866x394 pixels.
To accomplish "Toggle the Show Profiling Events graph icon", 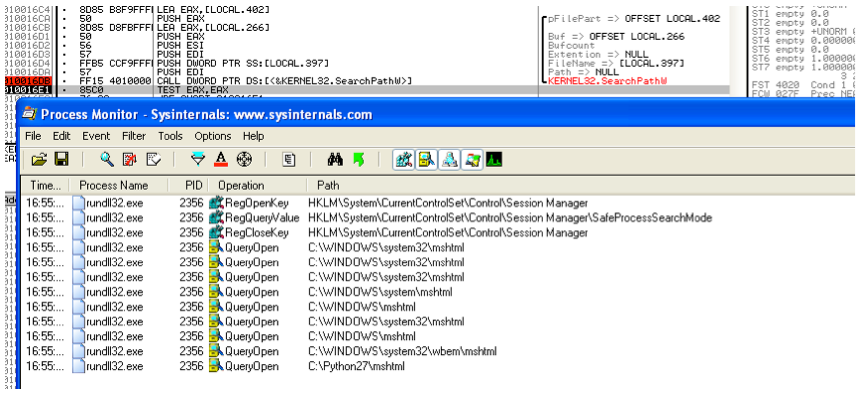I will click(494, 160).
